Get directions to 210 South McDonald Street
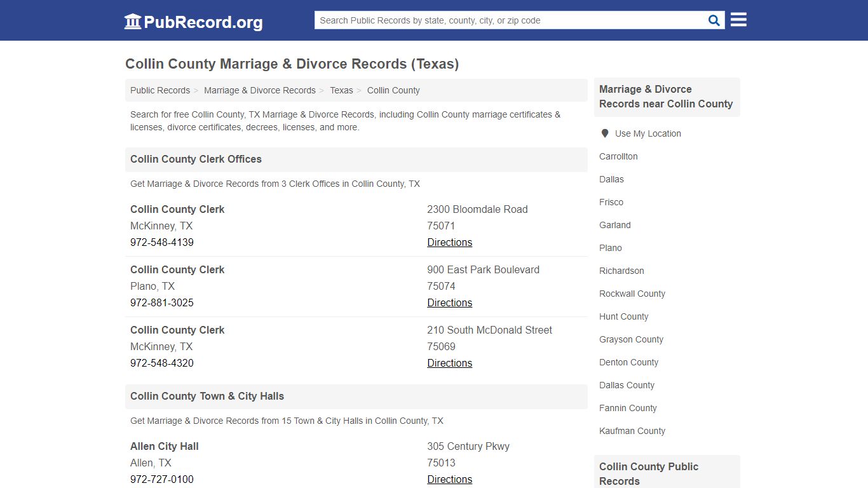This screenshot has height=488, width=868. point(449,363)
